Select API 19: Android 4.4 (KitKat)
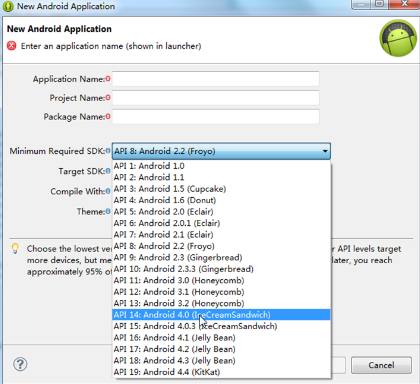 point(221,372)
